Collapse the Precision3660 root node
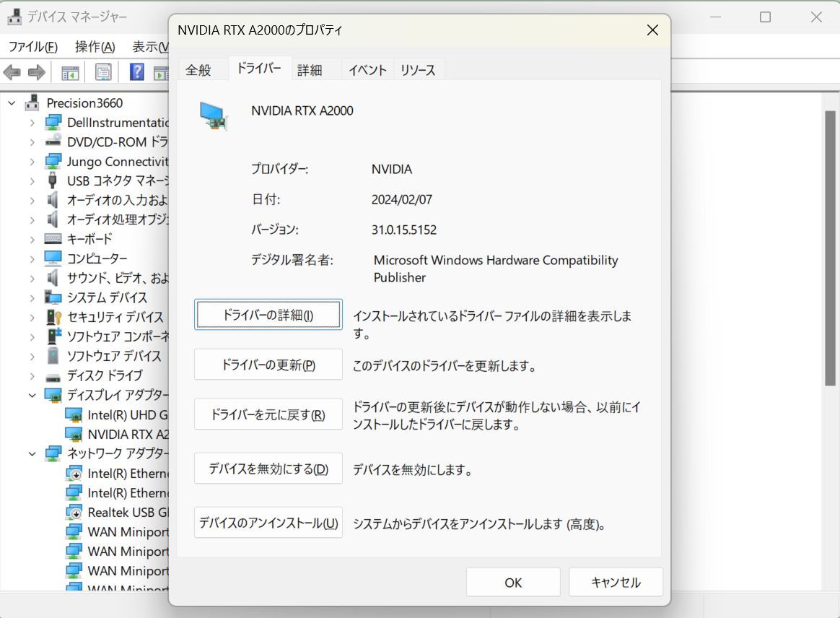The image size is (840, 618). click(x=12, y=103)
